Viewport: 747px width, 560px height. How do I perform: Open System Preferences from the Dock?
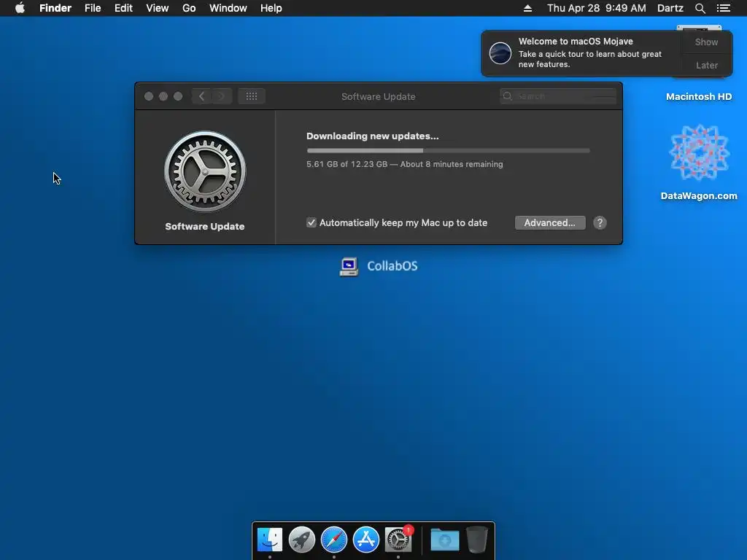(398, 540)
